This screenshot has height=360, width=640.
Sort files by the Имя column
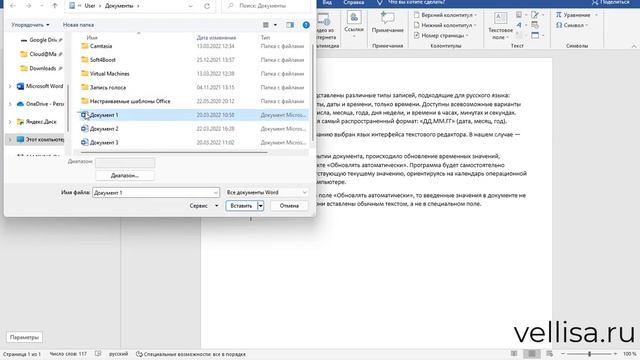[x=92, y=38]
